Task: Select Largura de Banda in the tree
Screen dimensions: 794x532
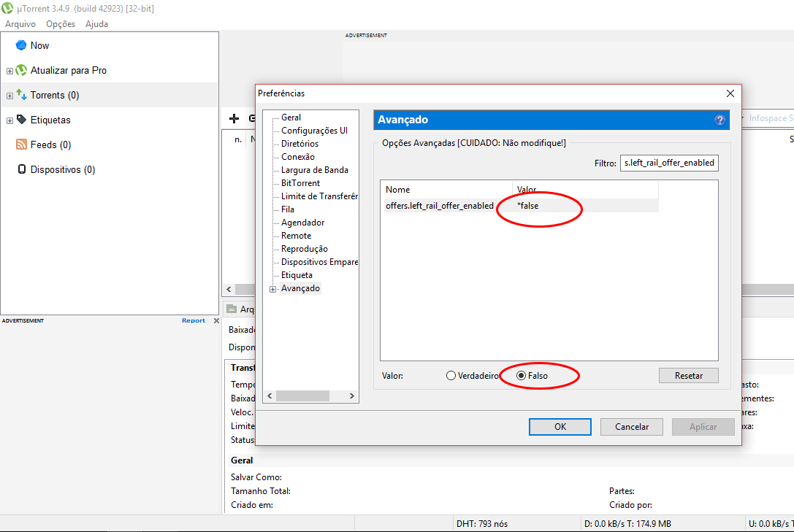Action: pyautogui.click(x=315, y=170)
